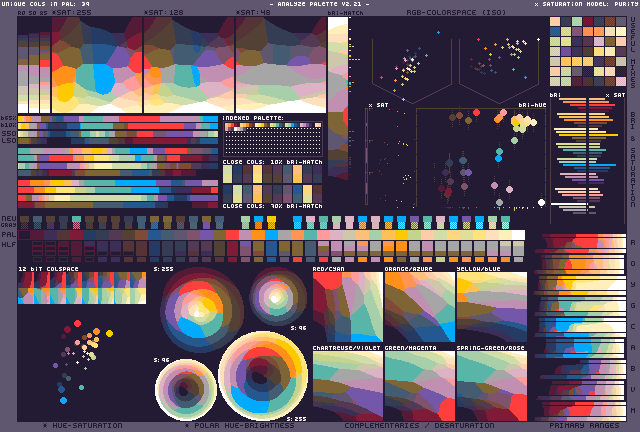Open the Chartreuse/Violet complementary chart

[x=348, y=386]
